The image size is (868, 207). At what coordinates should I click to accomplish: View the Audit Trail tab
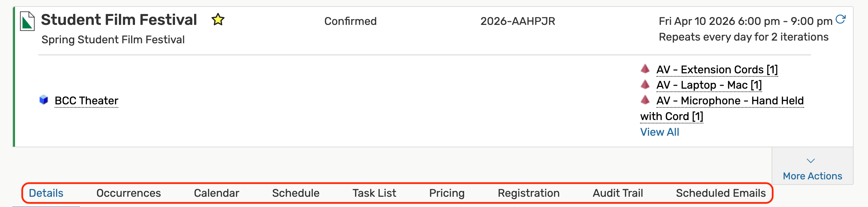click(x=618, y=193)
